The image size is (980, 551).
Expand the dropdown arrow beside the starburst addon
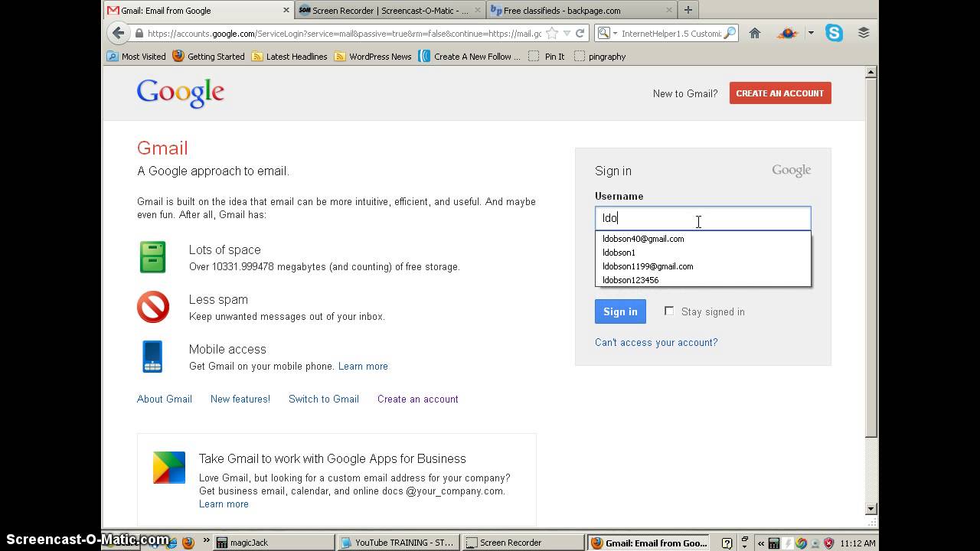tap(811, 33)
